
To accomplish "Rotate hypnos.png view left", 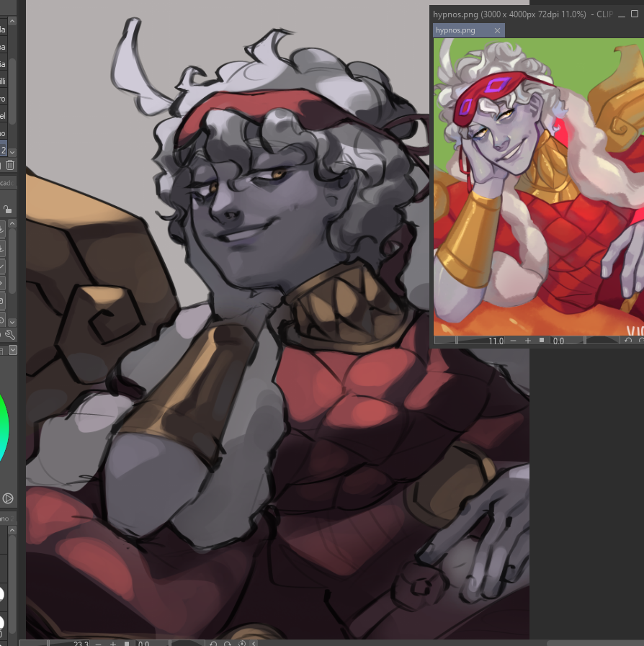I will click(628, 341).
